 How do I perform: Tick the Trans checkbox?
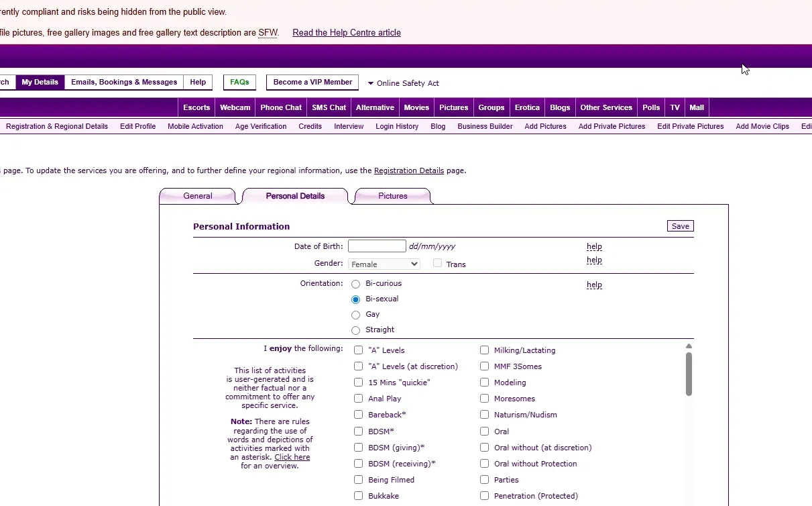point(437,263)
